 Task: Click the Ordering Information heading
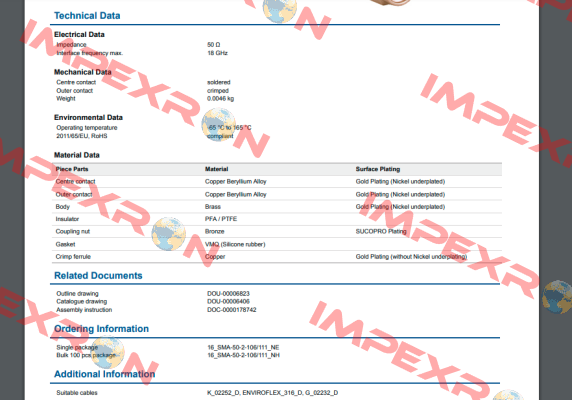[101, 329]
